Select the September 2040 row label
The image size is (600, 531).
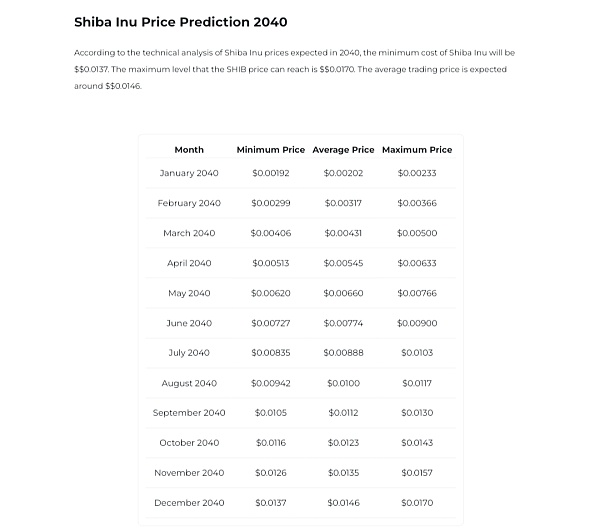pyautogui.click(x=189, y=413)
